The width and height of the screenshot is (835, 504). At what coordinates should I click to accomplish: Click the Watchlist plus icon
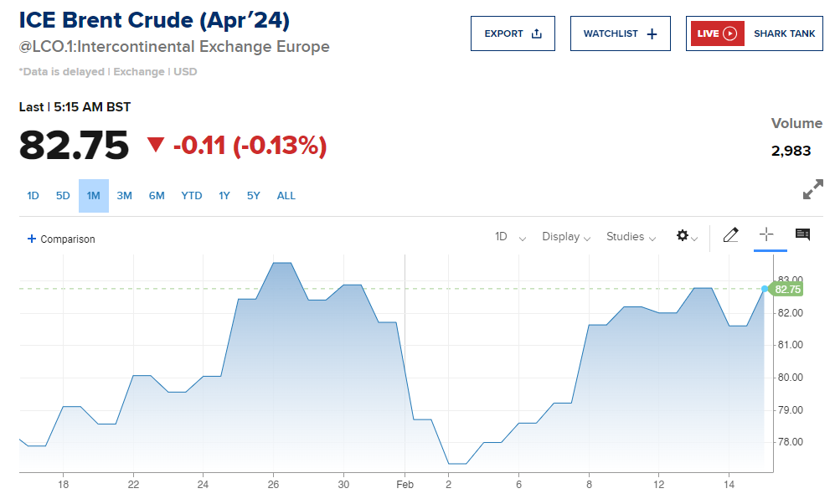pos(652,33)
